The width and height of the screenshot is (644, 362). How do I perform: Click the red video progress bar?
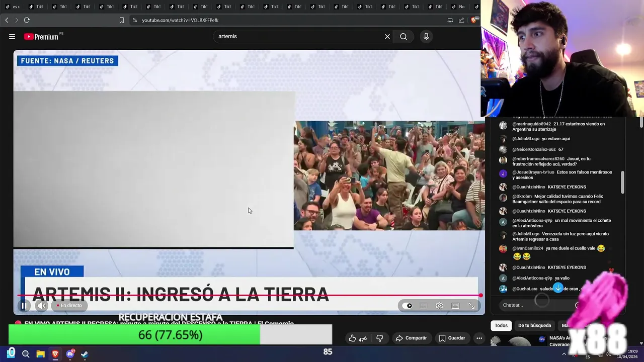point(249,296)
